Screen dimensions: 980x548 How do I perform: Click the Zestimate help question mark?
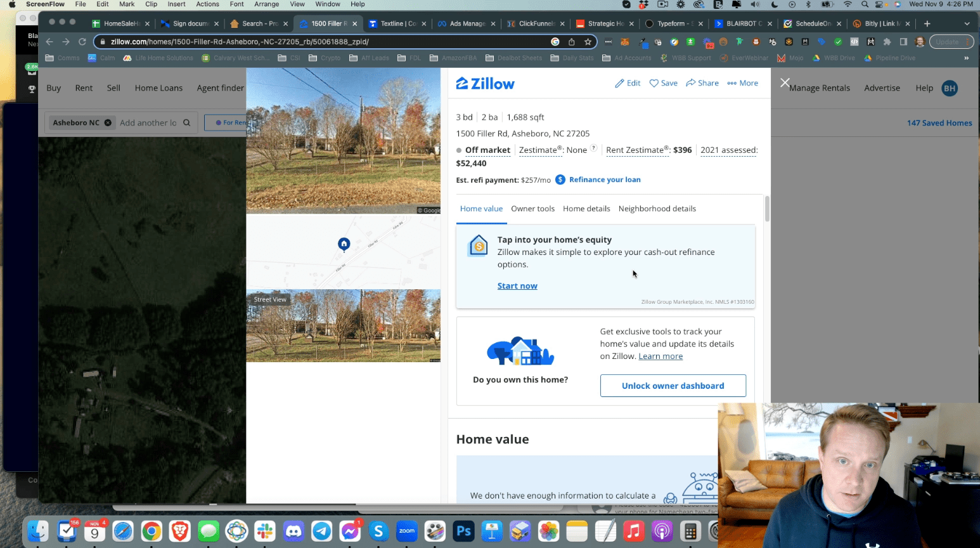tap(594, 148)
